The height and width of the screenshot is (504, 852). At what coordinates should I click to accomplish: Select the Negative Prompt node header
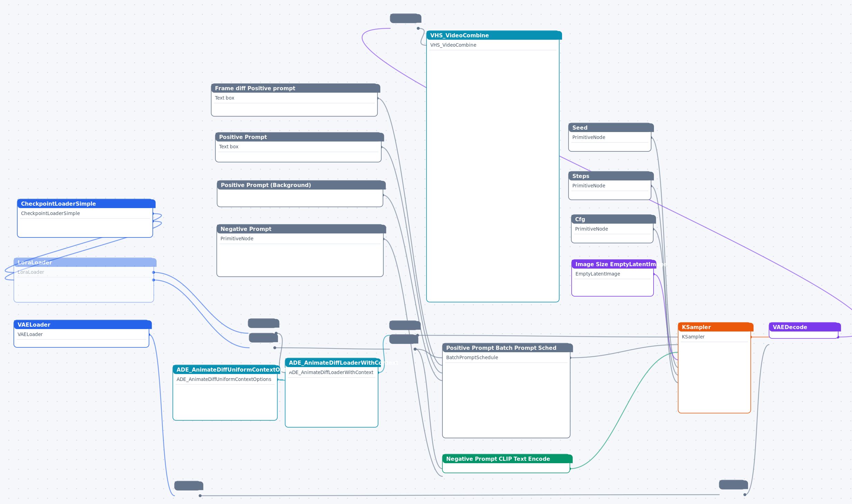pos(301,229)
